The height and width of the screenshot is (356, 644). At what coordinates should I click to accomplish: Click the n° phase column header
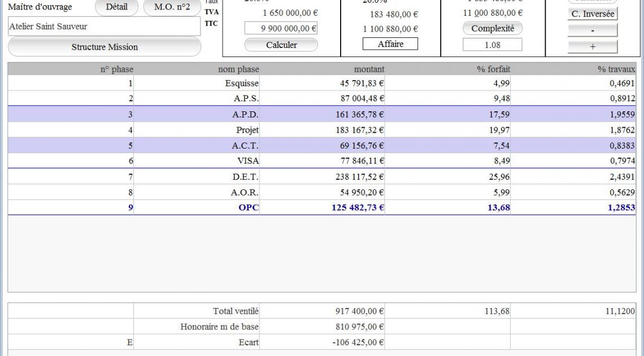(x=116, y=69)
